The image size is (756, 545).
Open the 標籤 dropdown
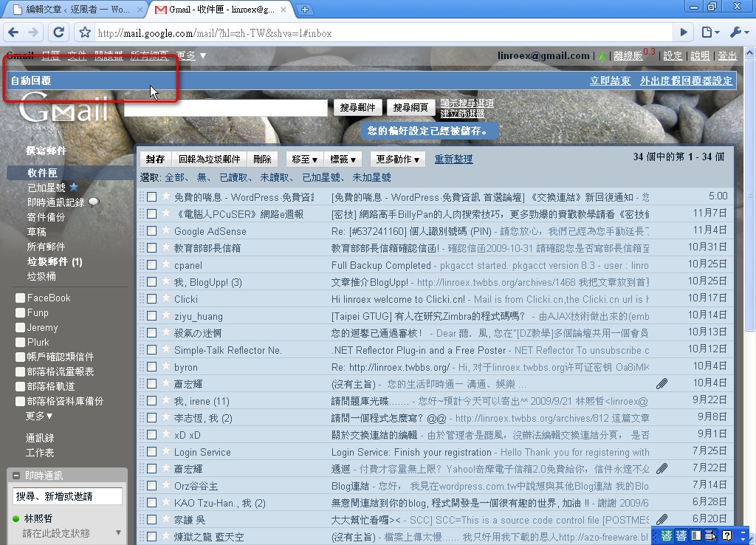(x=343, y=160)
